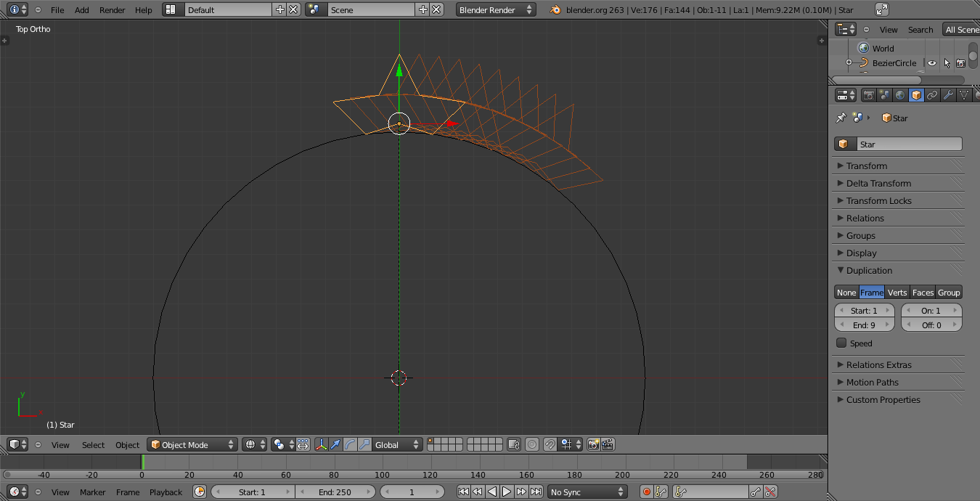The image size is (980, 501).
Task: Toggle automatic keyframe record button
Action: pos(646,492)
